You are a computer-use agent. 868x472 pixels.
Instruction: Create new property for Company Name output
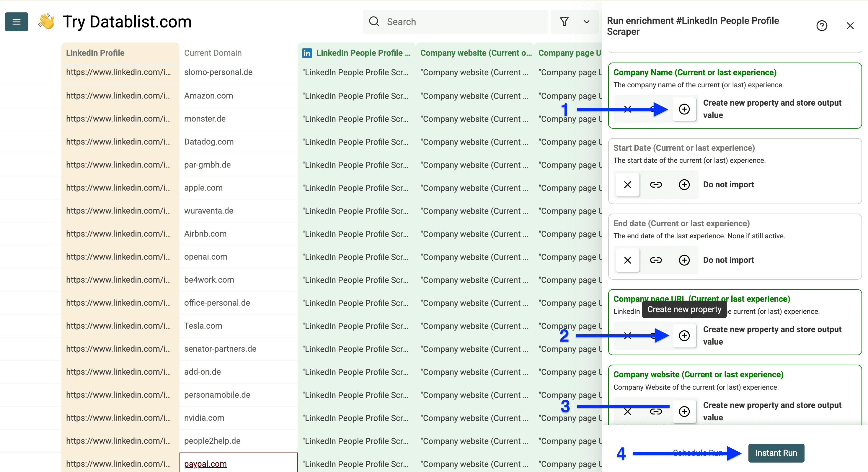[x=684, y=109]
